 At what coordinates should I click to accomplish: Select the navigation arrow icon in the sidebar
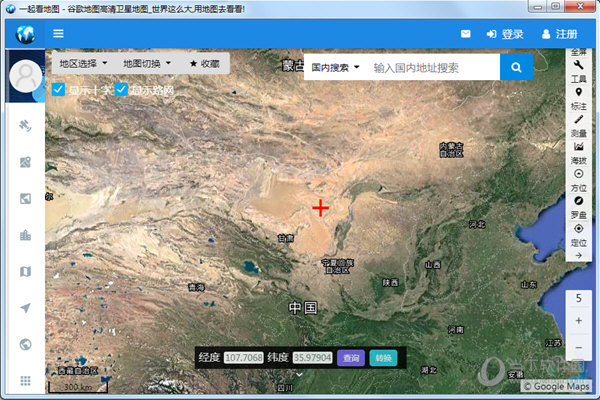pos(25,308)
